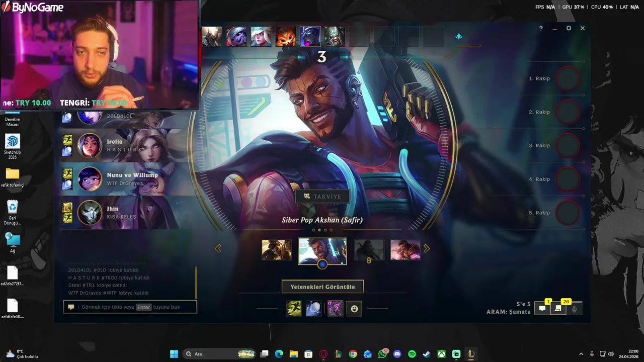Click 'WTF DrGraves #WTF lobiye katıldı' message
The height and width of the screenshot is (362, 644).
108,293
